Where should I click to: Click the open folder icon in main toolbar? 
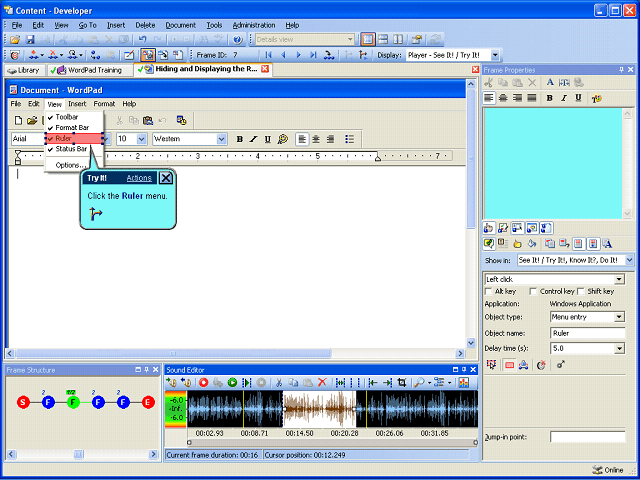click(15, 40)
